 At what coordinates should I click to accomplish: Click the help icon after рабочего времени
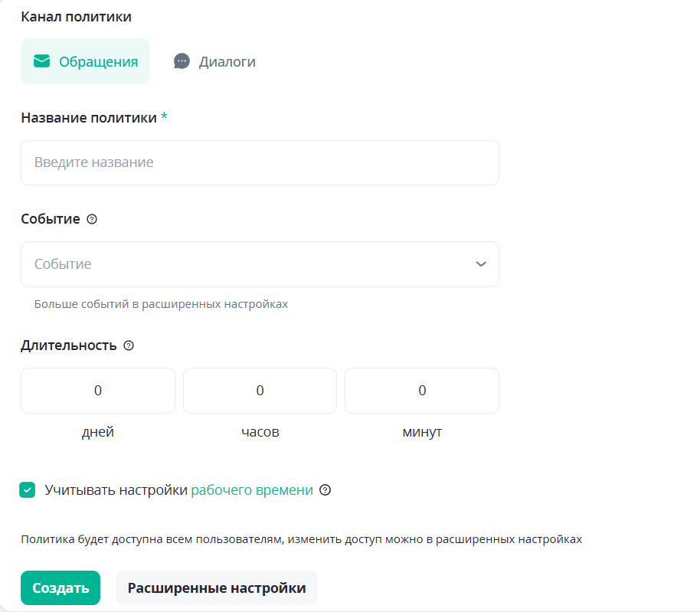click(325, 490)
